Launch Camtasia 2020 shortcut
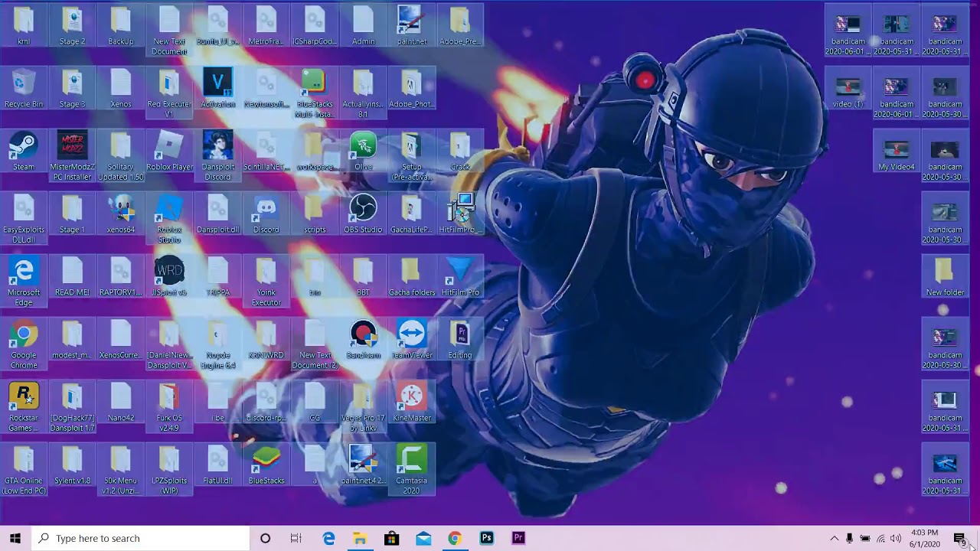Screen dimensions: 980x551 click(412, 470)
